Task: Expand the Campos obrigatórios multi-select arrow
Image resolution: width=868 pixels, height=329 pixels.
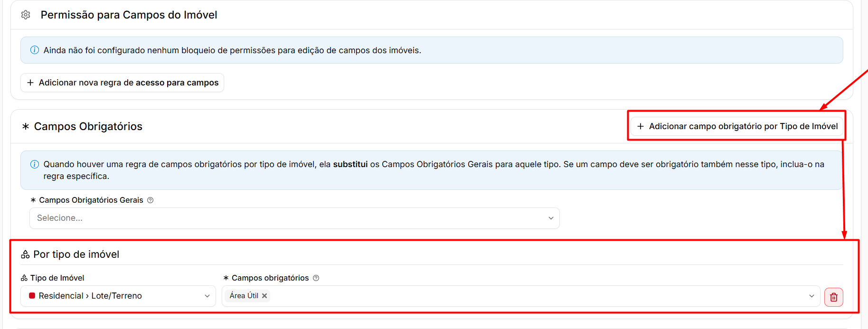Action: coord(811,296)
